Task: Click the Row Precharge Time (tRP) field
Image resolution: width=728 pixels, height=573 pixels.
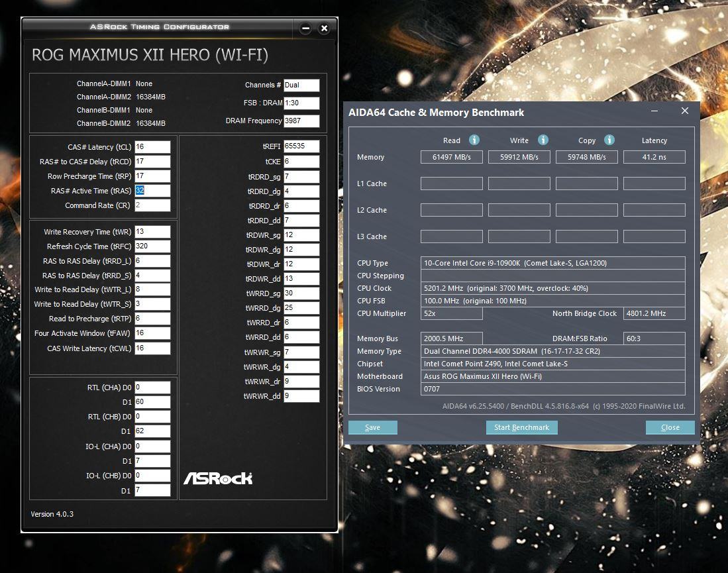Action: (x=152, y=176)
